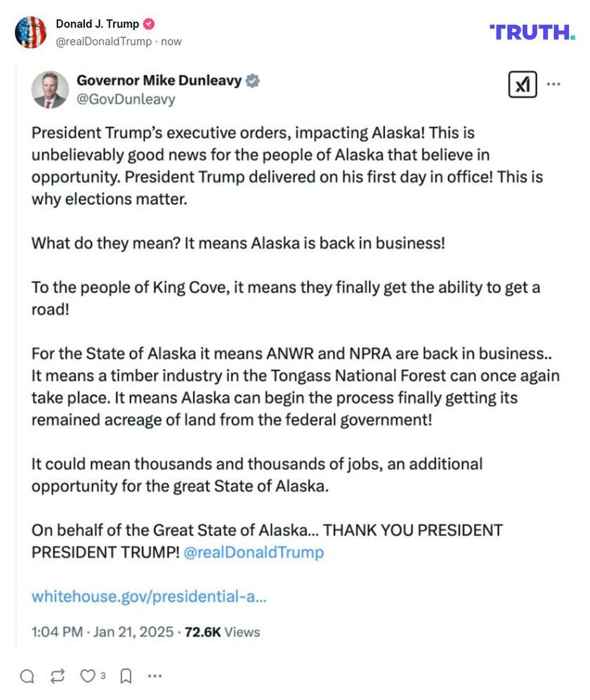
Task: Open Governor Mike Dunleavy's profile picture
Action: [51, 89]
